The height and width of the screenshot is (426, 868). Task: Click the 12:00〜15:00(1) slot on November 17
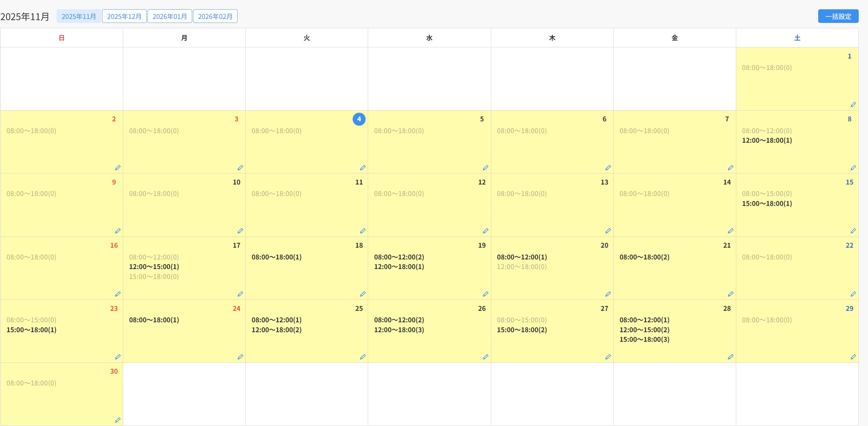154,267
